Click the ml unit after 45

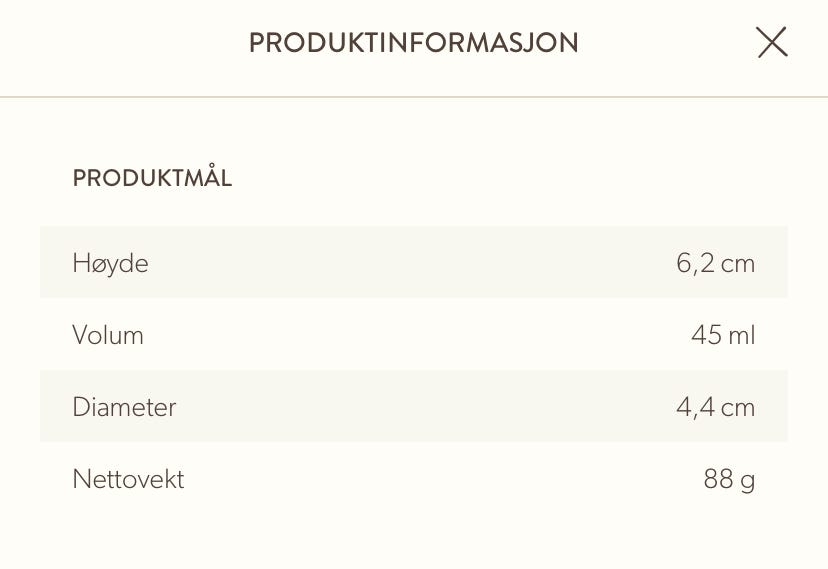(742, 335)
